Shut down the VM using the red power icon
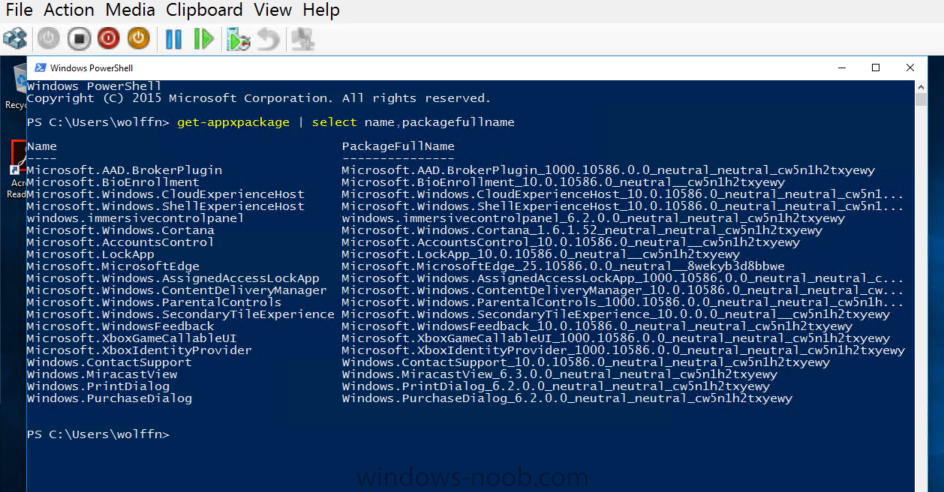Image resolution: width=944 pixels, height=492 pixels. pos(108,39)
